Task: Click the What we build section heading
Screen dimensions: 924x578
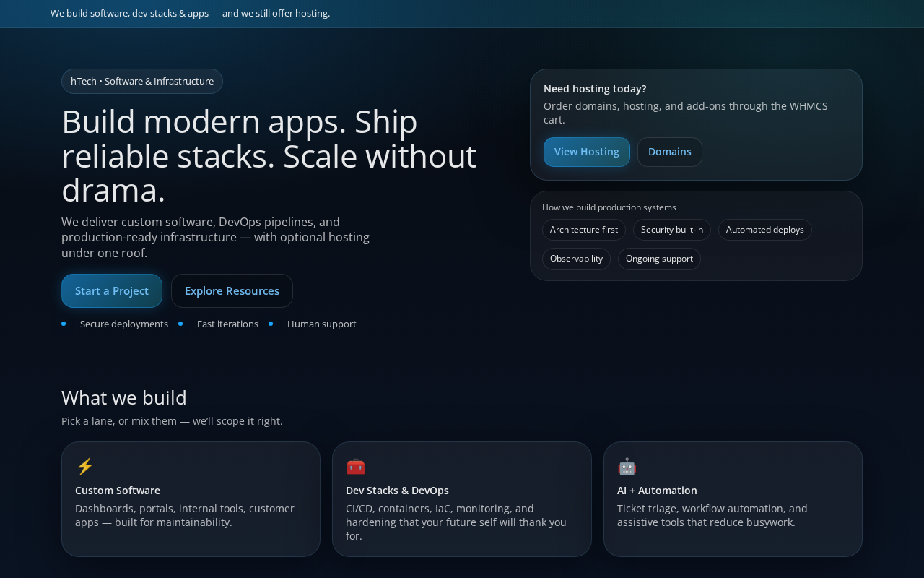Action: (x=124, y=397)
